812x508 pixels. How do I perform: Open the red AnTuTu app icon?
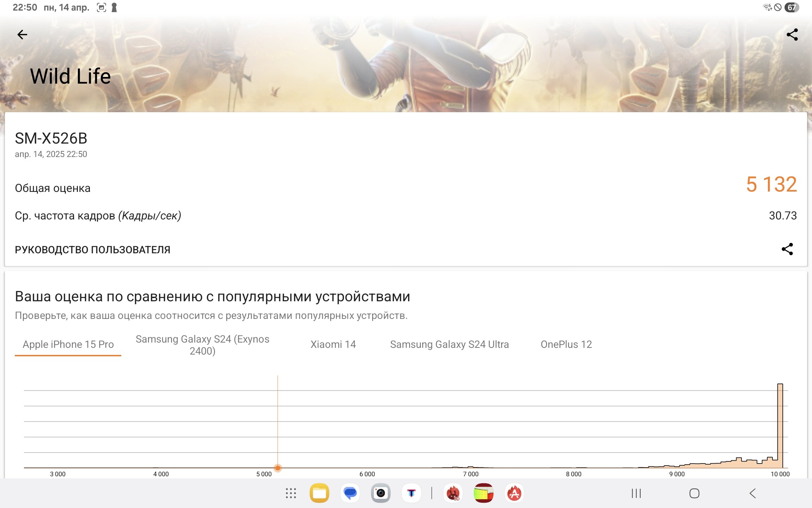click(514, 493)
